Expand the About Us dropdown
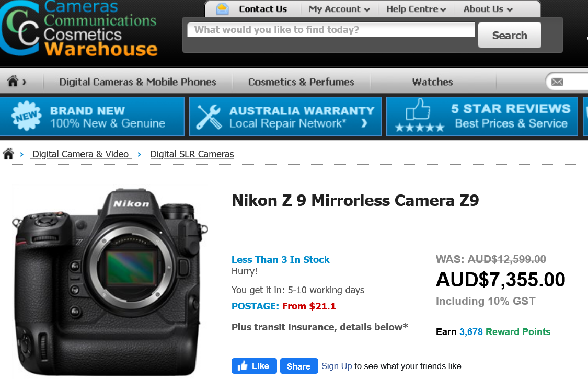Screen dimensions: 588x379 point(488,9)
